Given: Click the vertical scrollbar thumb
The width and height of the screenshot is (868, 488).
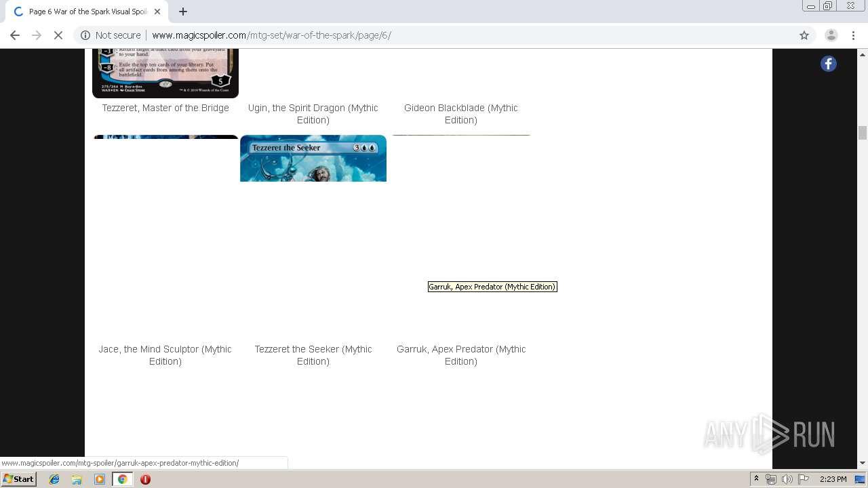Looking at the screenshot, I should pyautogui.click(x=863, y=133).
